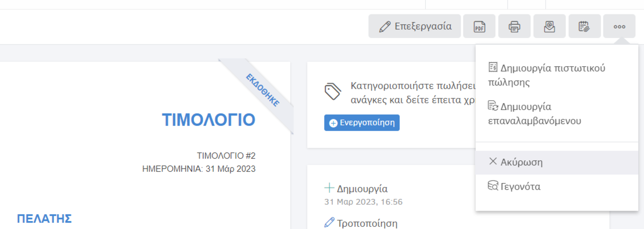This screenshot has width=644, height=229.
Task: Export invoice as PDF icon
Action: point(479,26)
